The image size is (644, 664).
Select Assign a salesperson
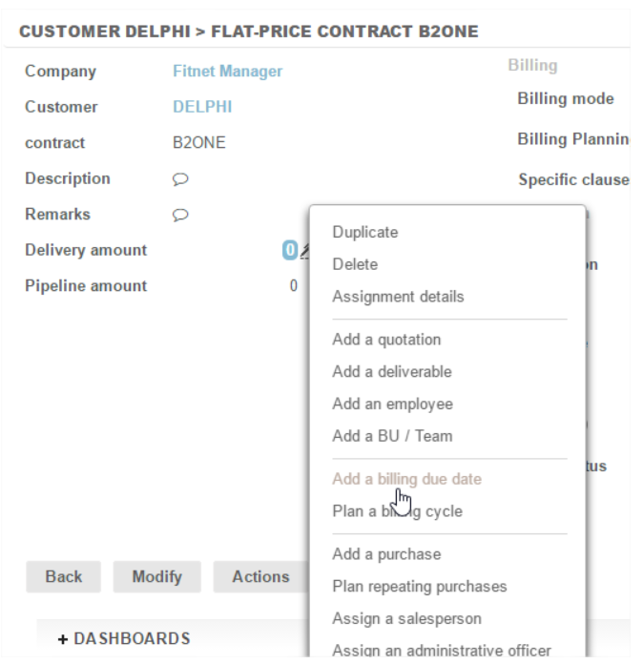click(406, 619)
